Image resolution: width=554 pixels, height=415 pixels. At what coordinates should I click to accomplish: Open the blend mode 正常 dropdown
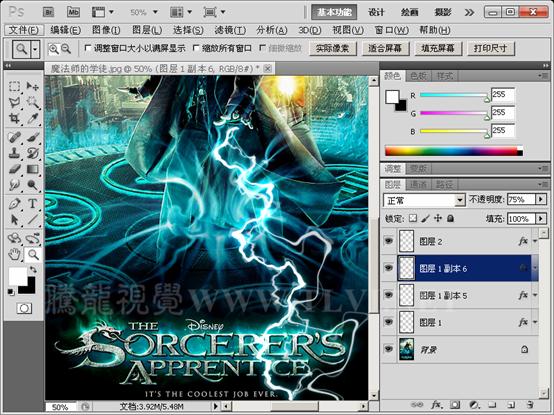pos(459,200)
